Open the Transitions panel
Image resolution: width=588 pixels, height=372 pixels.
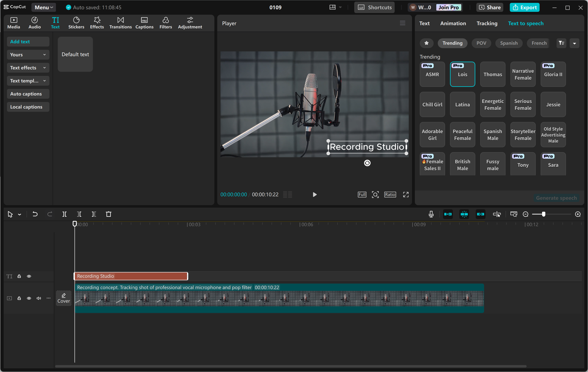(120, 23)
